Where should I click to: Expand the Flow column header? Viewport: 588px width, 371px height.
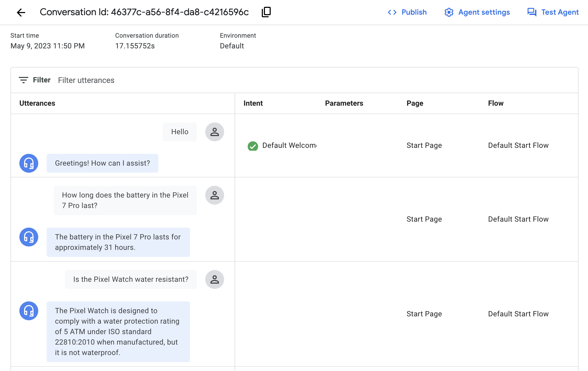pyautogui.click(x=496, y=103)
